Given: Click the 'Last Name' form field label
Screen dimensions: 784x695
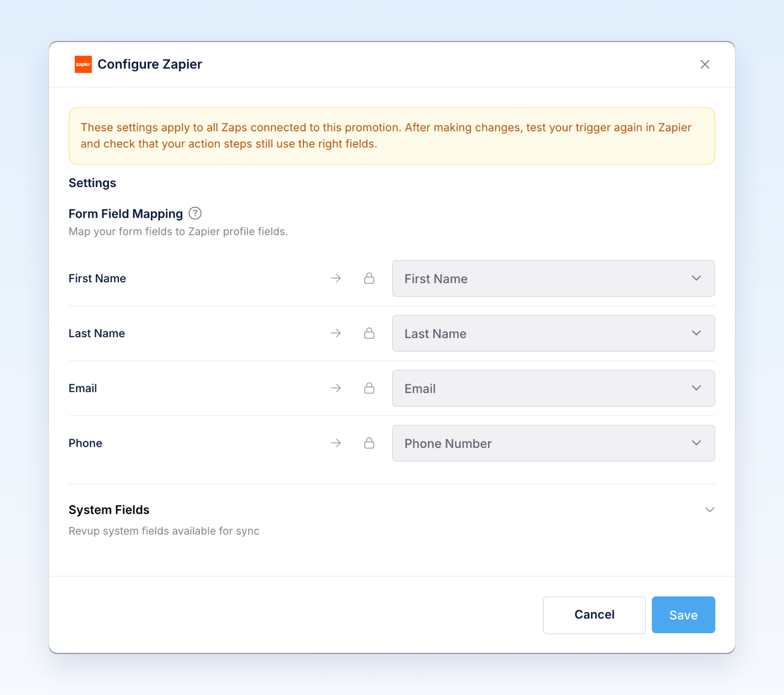Looking at the screenshot, I should 97,333.
